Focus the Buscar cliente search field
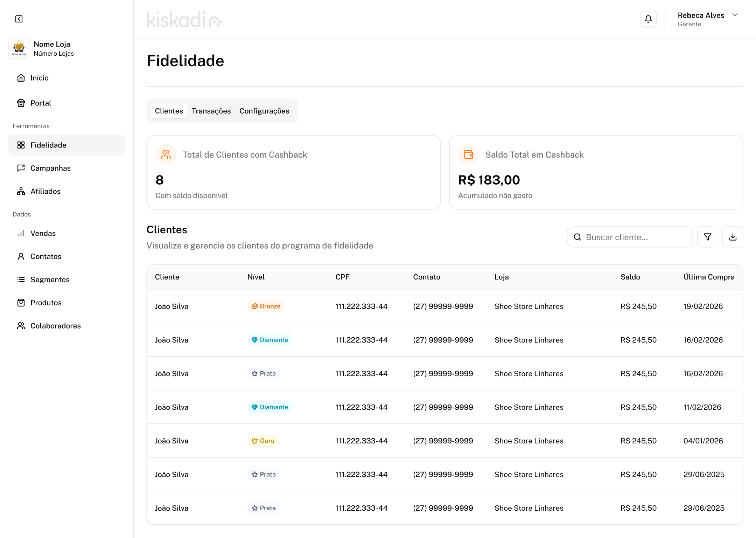756x538 pixels. click(630, 237)
